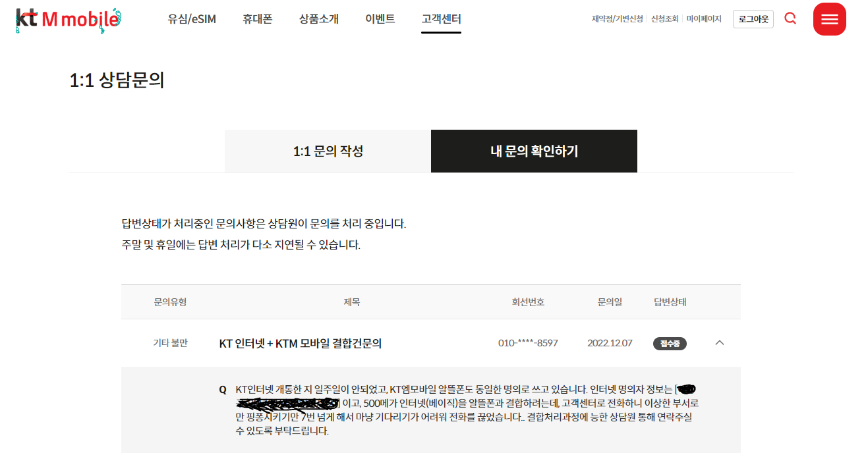Viewport: 868px width, 453px height.
Task: Click the line number 010-****-8597
Action: [528, 343]
